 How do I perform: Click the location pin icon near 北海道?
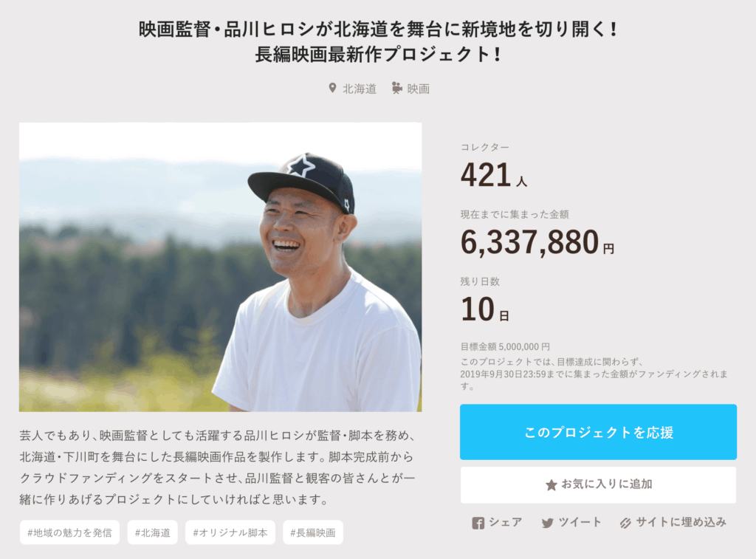pyautogui.click(x=332, y=89)
